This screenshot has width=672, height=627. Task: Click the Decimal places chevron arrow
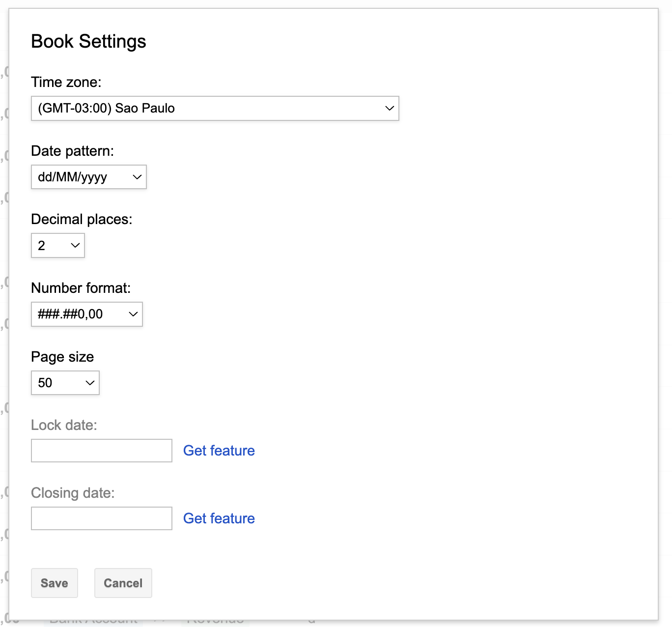(75, 245)
